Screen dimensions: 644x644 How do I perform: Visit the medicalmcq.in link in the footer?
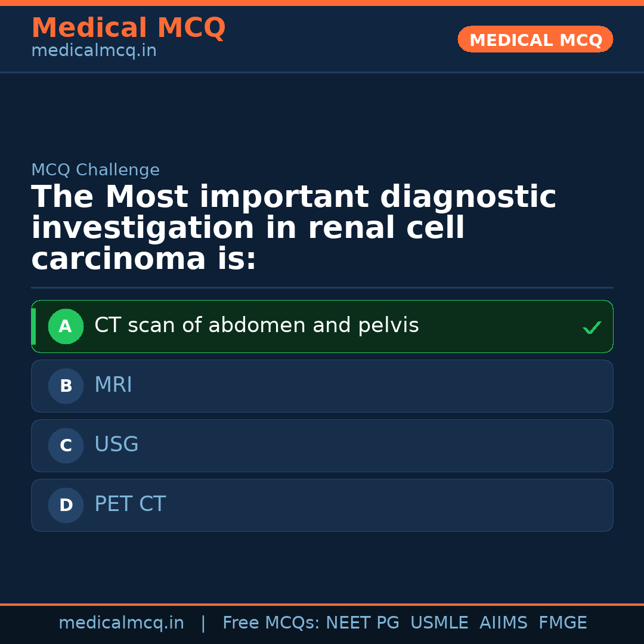[121, 623]
